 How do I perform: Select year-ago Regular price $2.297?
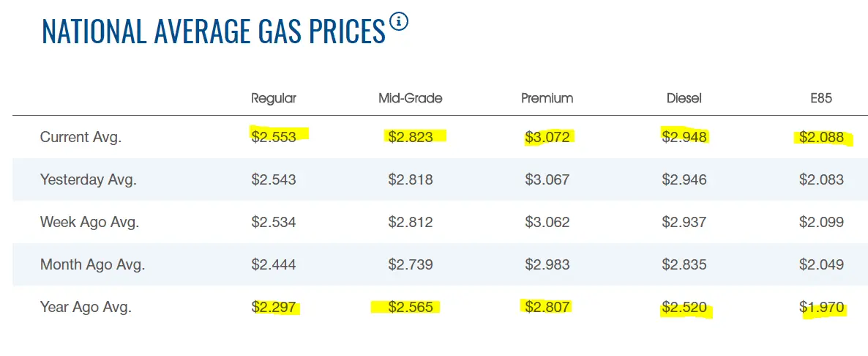pyautogui.click(x=274, y=308)
